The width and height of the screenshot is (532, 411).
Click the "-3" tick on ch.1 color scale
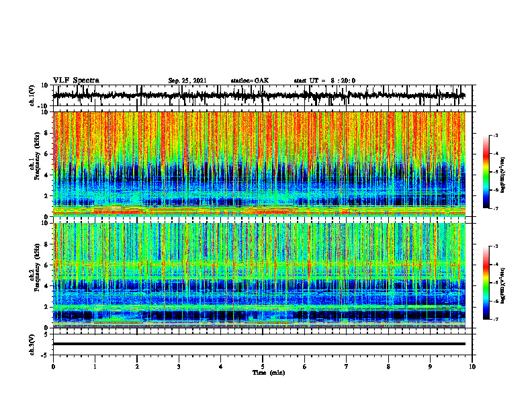click(495, 136)
